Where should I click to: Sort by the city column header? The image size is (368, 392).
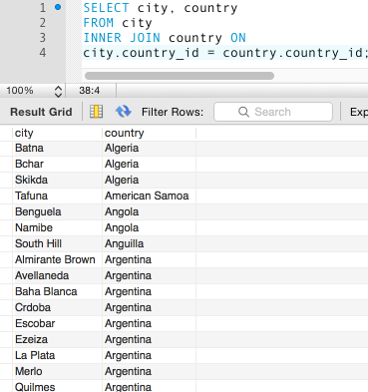point(57,133)
